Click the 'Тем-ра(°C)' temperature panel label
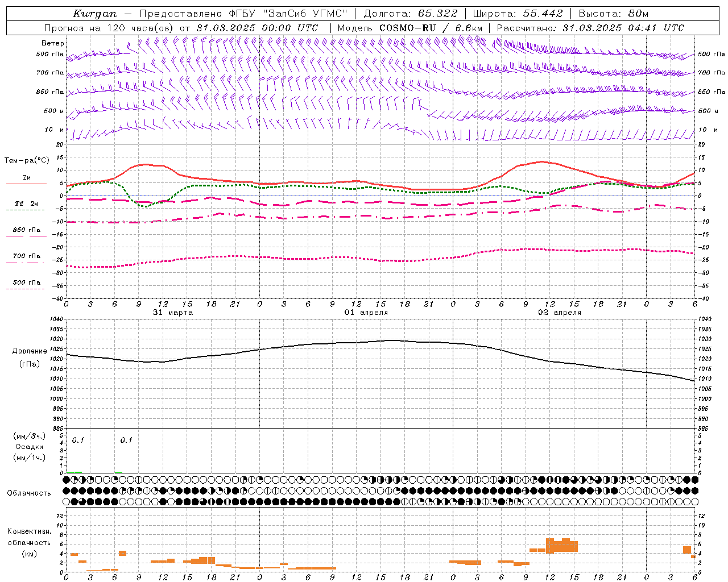 tap(27, 161)
